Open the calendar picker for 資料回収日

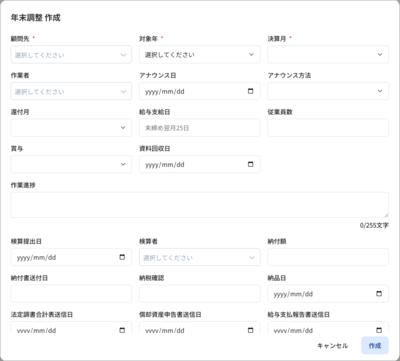[x=251, y=164]
